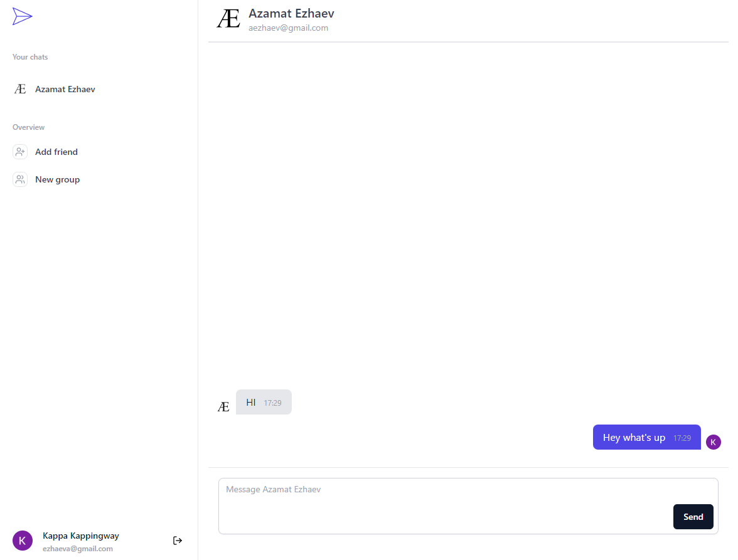This screenshot has width=738, height=560.
Task: Click the ÆE avatar in the chat header
Action: tap(228, 19)
